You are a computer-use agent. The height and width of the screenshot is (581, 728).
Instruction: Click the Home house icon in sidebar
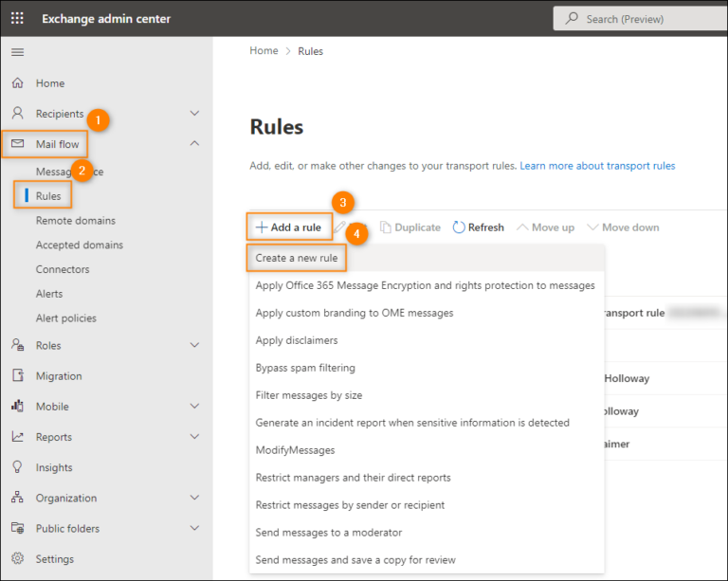17,83
